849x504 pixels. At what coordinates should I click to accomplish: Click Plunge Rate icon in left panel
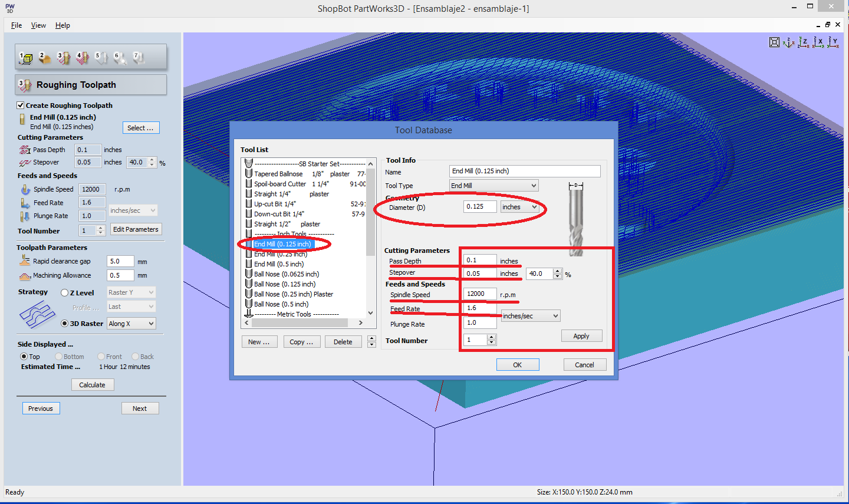(x=25, y=216)
